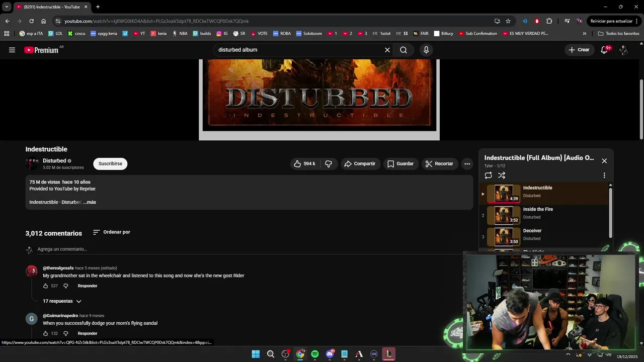644x362 pixels.
Task: Open the Ordenar por sort dropdown
Action: [112, 232]
